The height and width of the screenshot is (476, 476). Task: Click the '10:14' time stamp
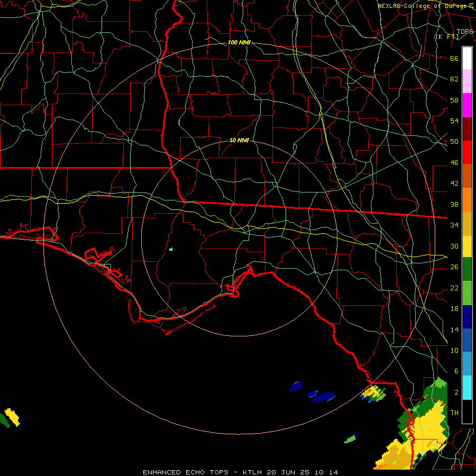(x=326, y=472)
